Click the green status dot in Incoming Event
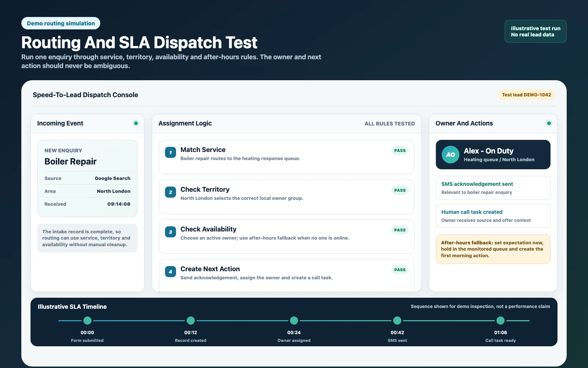The height and width of the screenshot is (368, 588). (x=136, y=123)
